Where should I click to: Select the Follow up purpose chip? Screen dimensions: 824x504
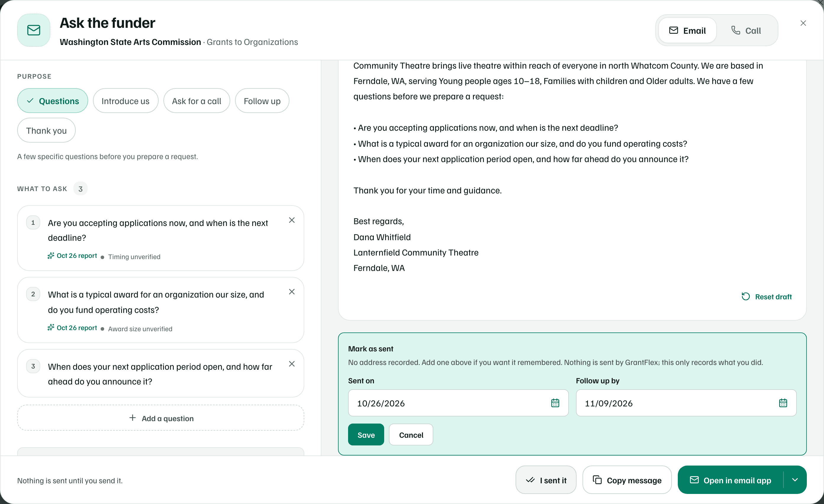coord(262,101)
